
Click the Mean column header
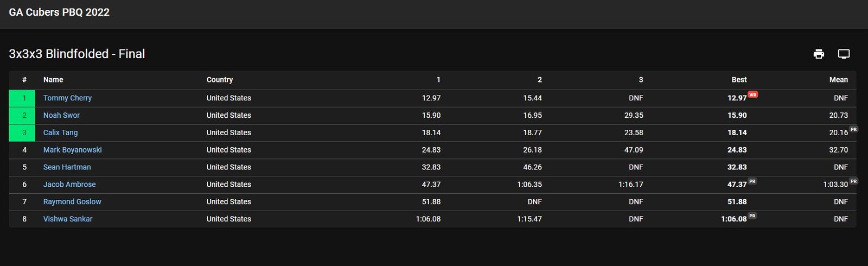pos(838,80)
